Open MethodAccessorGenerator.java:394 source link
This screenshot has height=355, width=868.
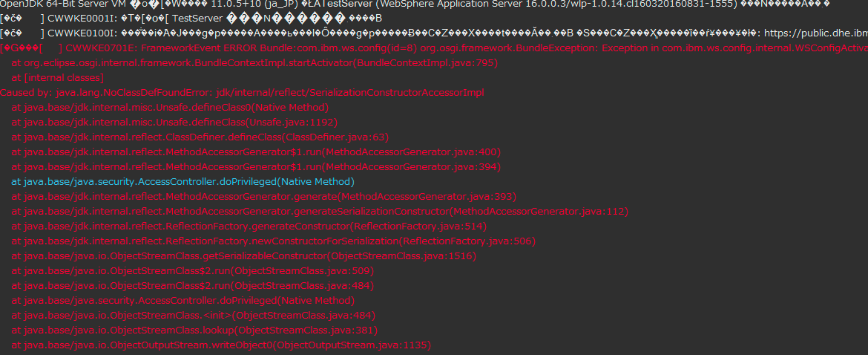[x=412, y=166]
